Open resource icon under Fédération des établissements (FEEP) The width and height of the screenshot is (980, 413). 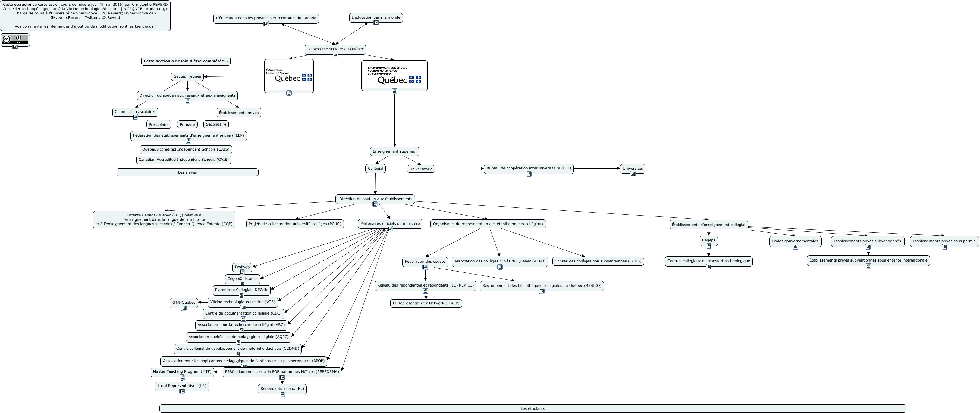[188, 141]
